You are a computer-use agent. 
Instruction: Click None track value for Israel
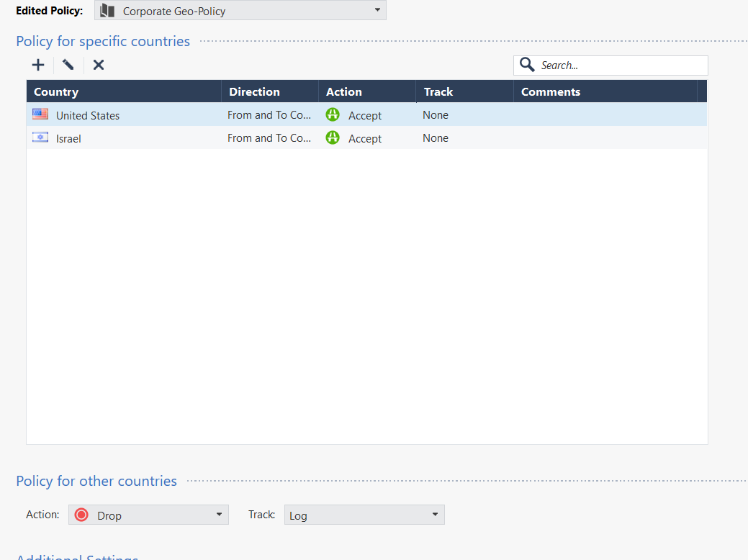click(x=436, y=138)
